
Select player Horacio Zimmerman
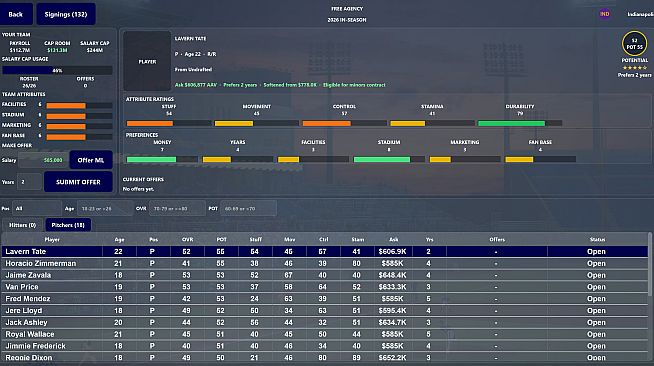[325, 263]
